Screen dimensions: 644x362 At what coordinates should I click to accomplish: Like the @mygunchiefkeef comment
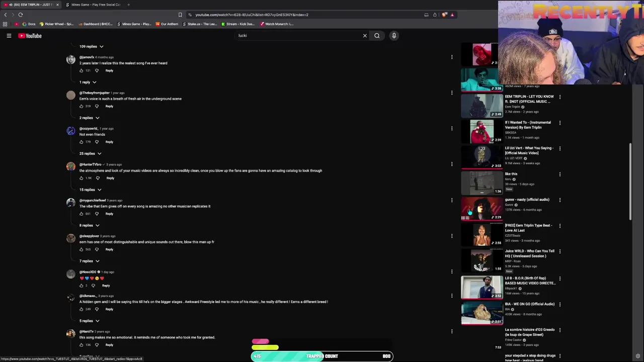(82, 214)
